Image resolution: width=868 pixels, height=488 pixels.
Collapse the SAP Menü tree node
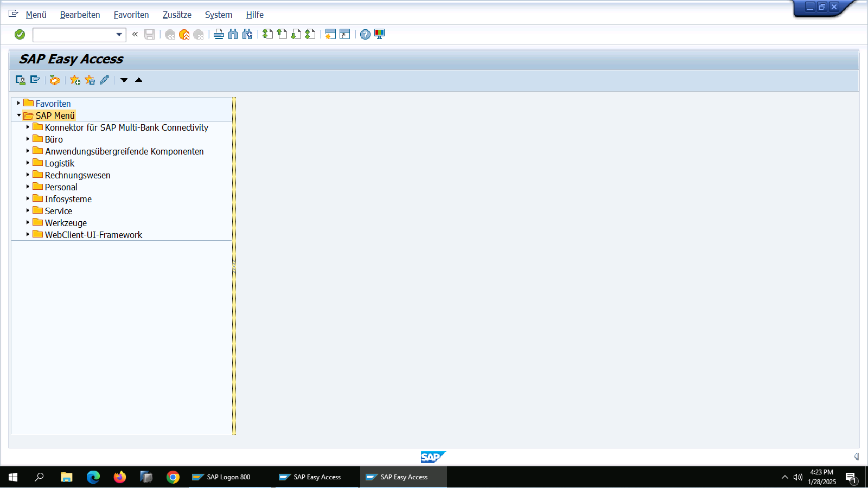[x=18, y=115]
